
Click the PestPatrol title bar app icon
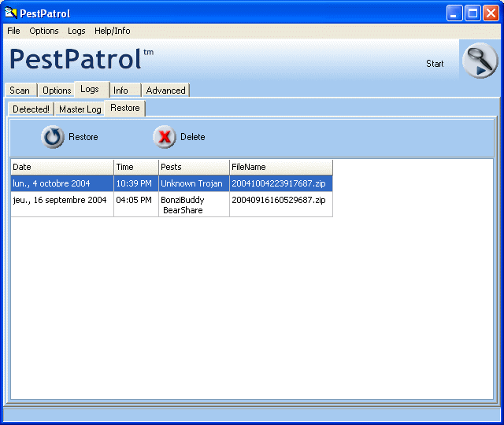(x=10, y=13)
